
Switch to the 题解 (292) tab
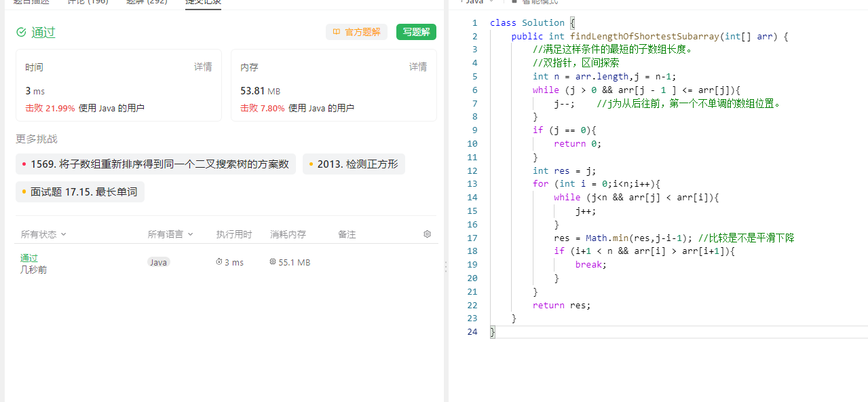[x=147, y=2]
